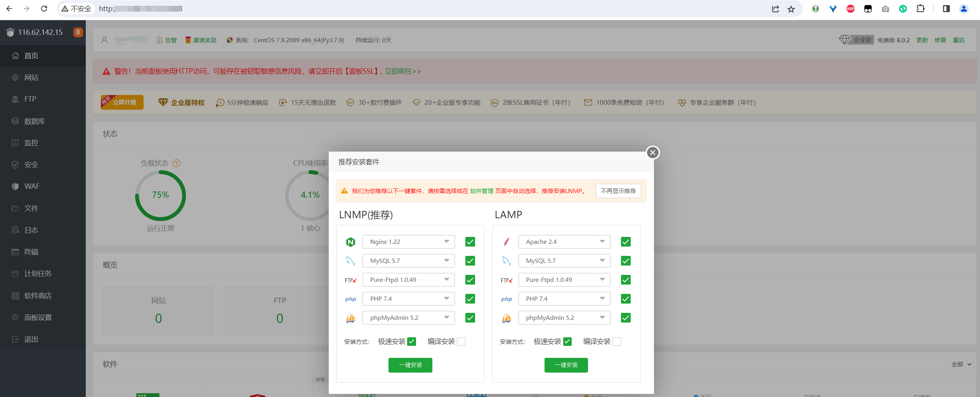Screen dimensions: 980x397
Task: Open LNMP MySQL 5.7 version dropdown
Action: coord(408,261)
